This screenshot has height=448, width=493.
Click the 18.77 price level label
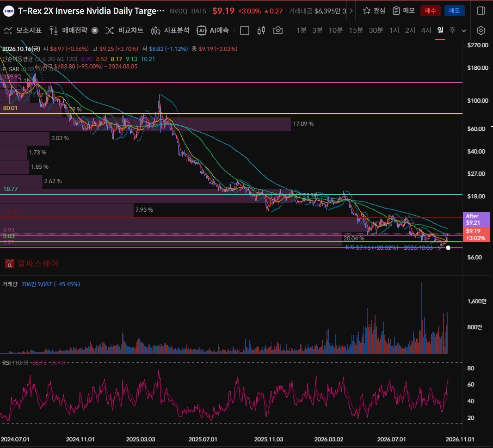(10, 189)
